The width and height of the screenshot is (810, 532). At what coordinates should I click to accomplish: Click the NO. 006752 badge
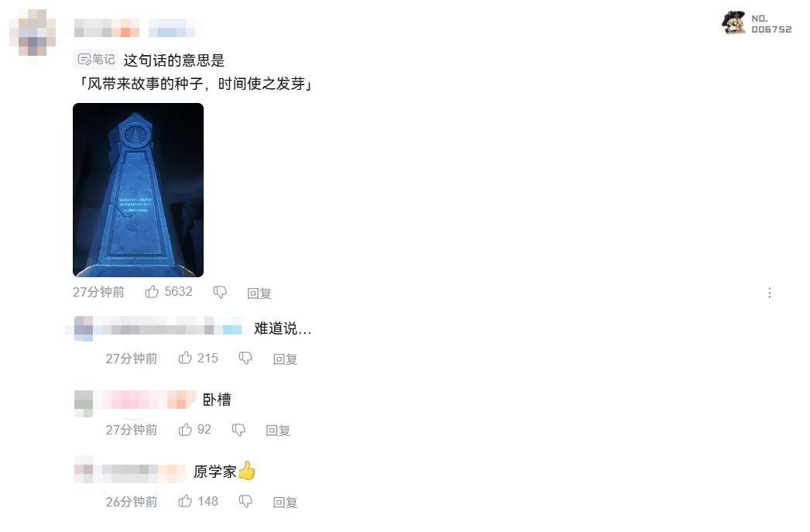click(x=757, y=23)
